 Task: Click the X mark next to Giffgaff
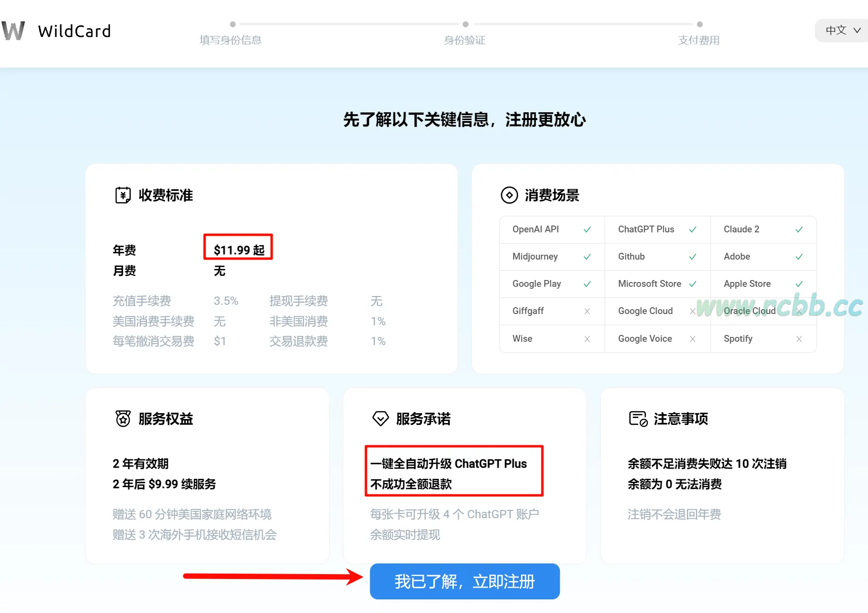tap(587, 311)
